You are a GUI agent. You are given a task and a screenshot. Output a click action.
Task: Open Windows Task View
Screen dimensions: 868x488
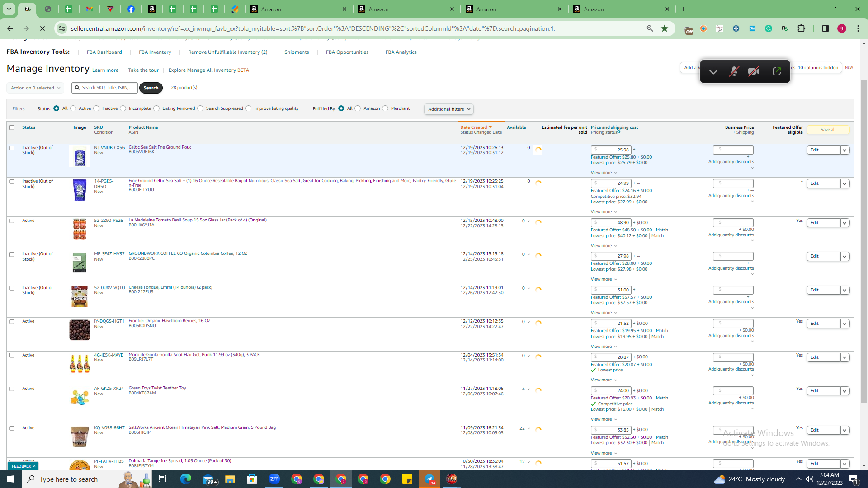coord(163,479)
